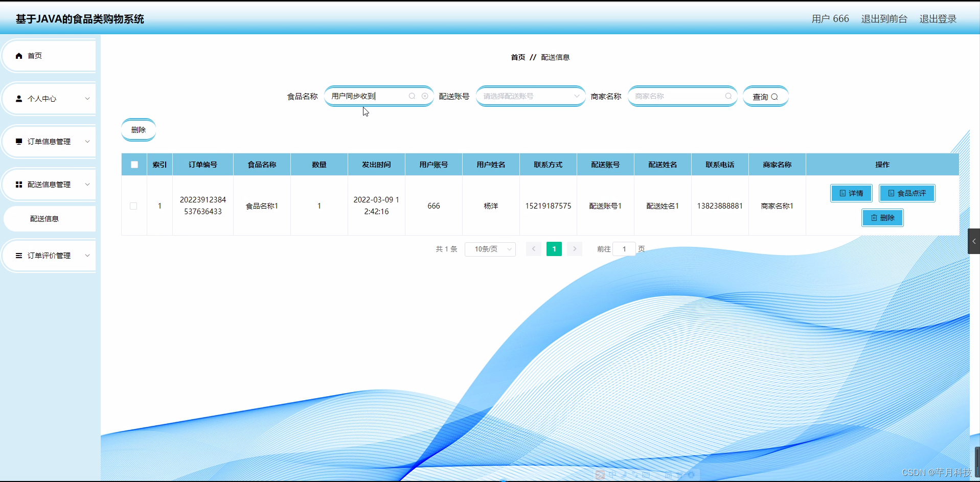Open the 首页 breadcrumb link

click(517, 57)
